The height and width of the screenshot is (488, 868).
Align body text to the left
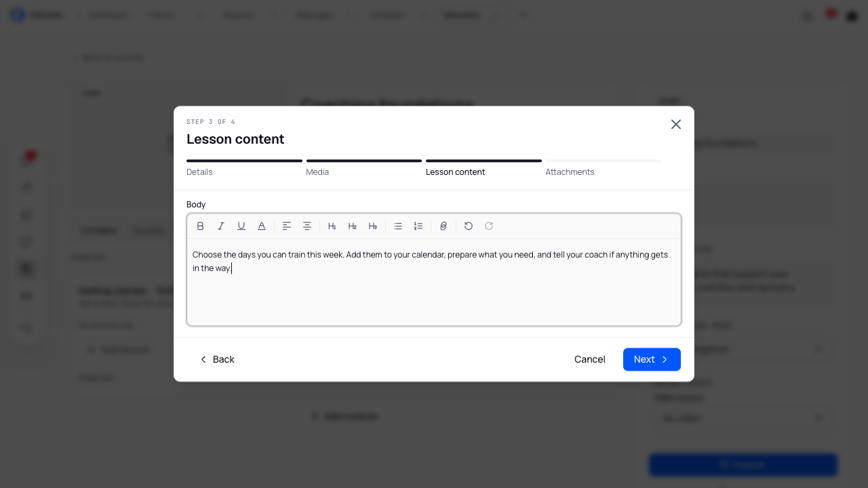(x=287, y=226)
